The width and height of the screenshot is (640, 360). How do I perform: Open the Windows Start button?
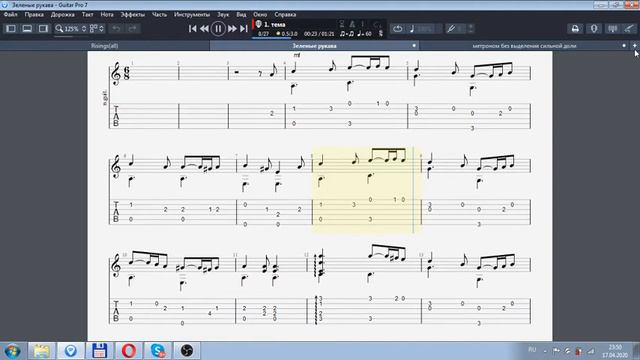click(x=12, y=351)
